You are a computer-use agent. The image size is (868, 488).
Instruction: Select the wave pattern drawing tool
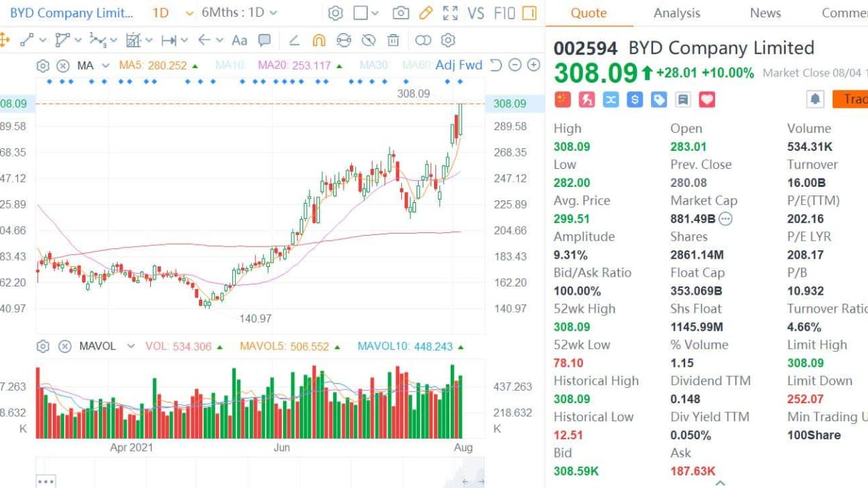[x=99, y=40]
